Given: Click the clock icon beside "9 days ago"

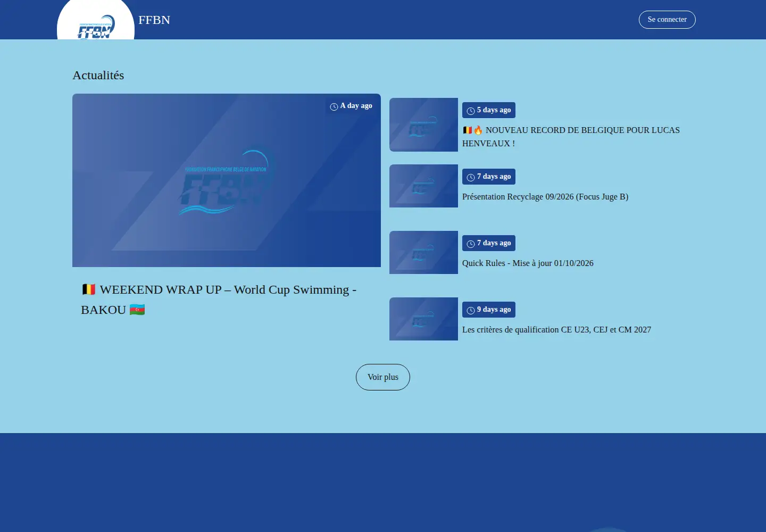Looking at the screenshot, I should coord(471,310).
